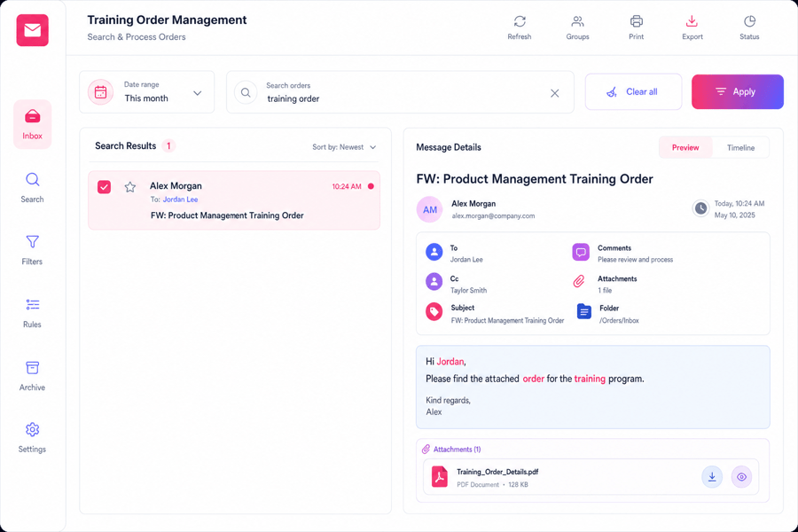Uncheck the Alex Morgan message checkbox
Viewport: 798px width, 532px height.
click(104, 187)
